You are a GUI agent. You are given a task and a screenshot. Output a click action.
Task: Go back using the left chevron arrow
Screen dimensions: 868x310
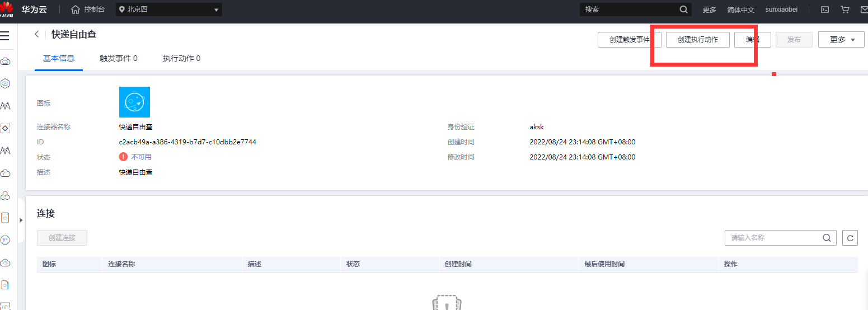[x=37, y=34]
